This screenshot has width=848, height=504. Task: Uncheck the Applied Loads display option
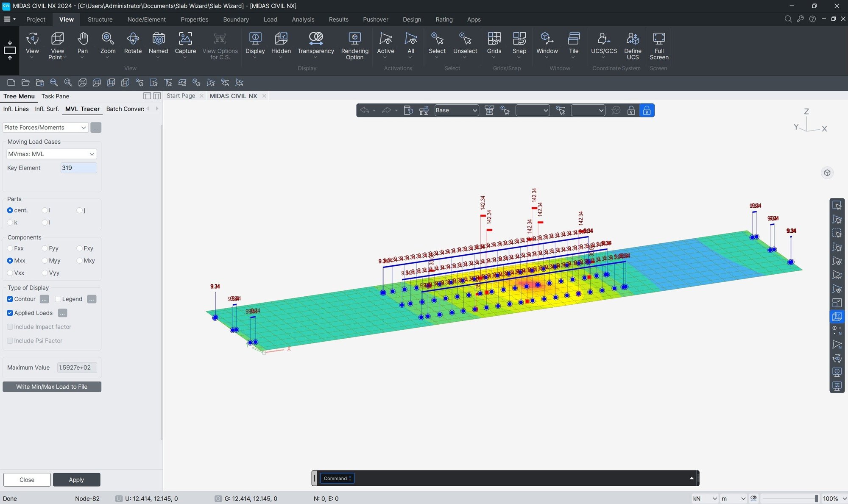coord(10,313)
